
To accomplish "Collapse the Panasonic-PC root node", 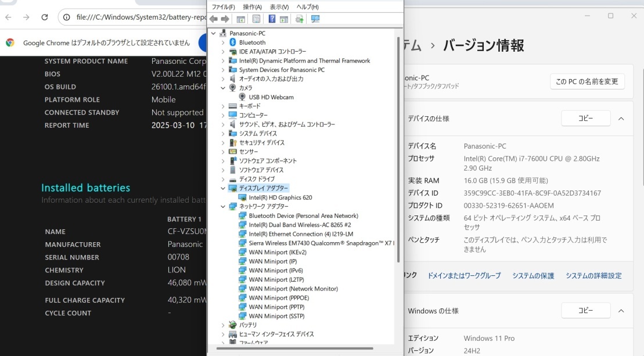I will click(x=214, y=33).
